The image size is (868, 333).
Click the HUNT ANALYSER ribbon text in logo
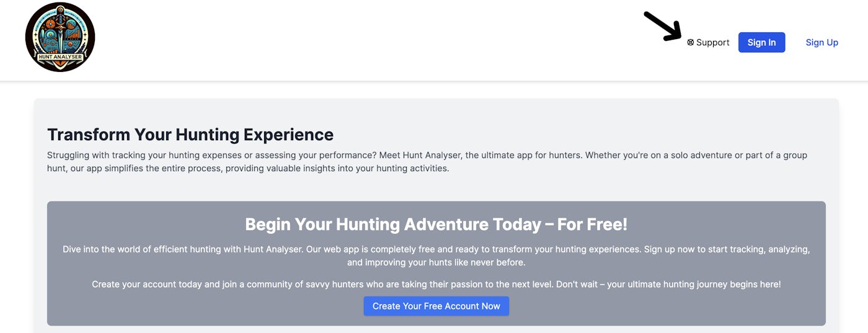(x=60, y=56)
